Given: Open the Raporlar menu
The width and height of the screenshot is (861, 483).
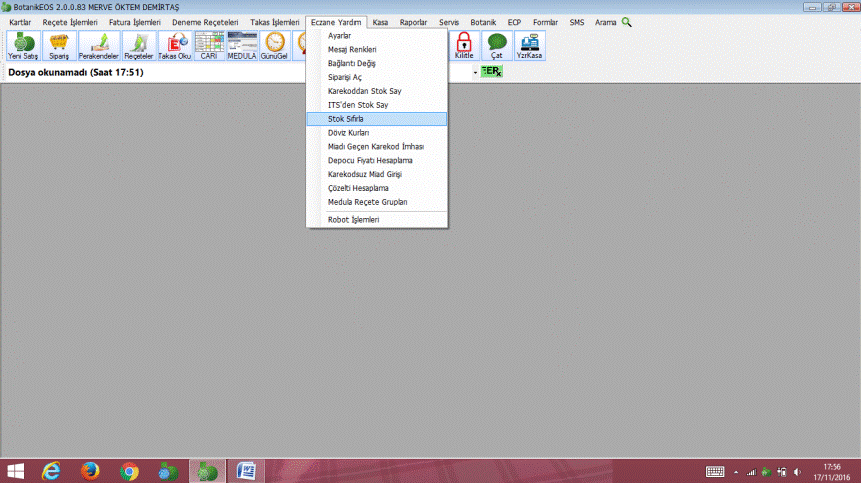Looking at the screenshot, I should coord(414,21).
